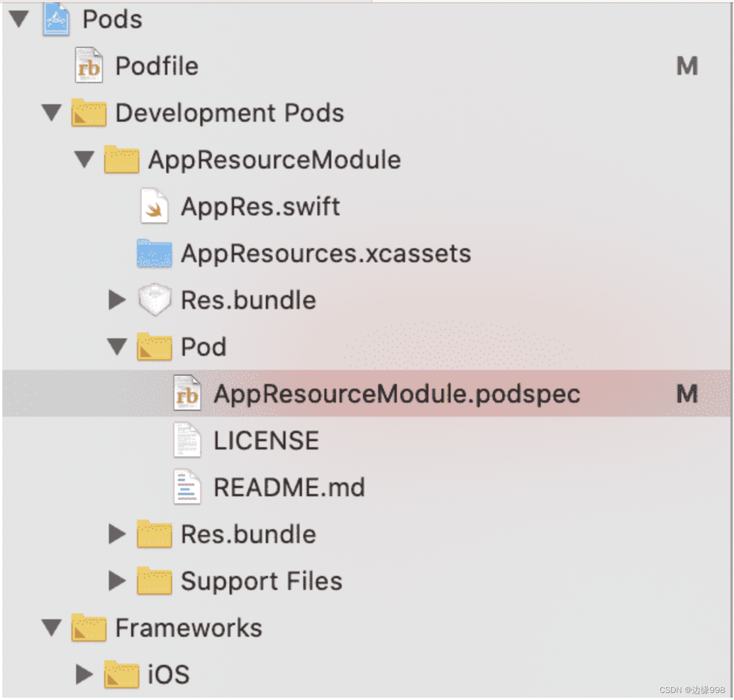Expand the Support Files folder
This screenshot has width=734, height=700.
(x=117, y=581)
